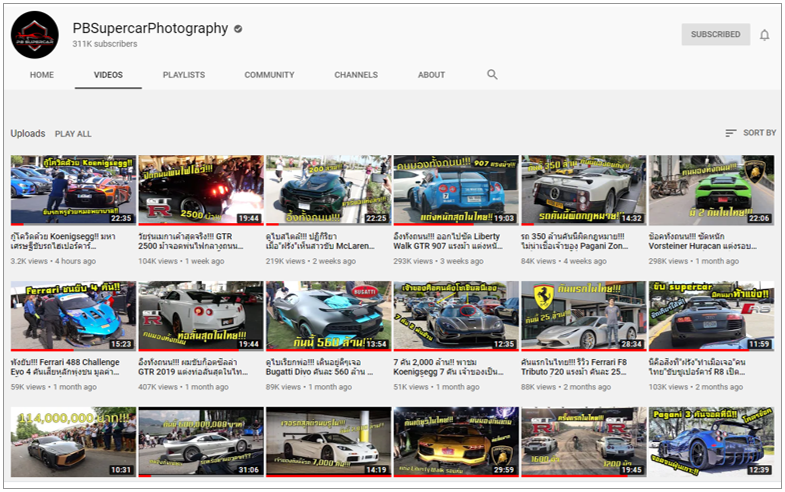
Task: Click the Vorsteiner Huracan video title
Action: coord(703,241)
